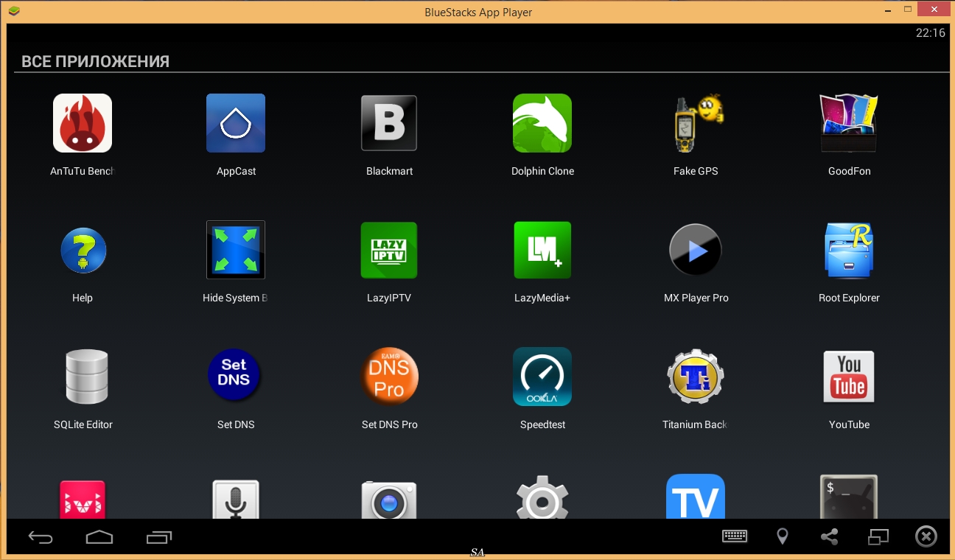Click the clock showing 22:16
Image resolution: width=955 pixels, height=560 pixels.
point(931,33)
